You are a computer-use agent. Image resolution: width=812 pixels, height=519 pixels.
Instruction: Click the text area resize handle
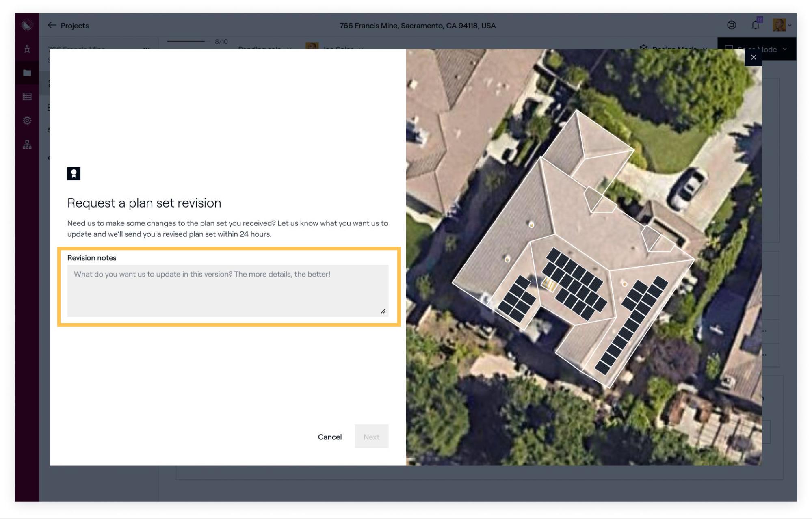point(383,311)
